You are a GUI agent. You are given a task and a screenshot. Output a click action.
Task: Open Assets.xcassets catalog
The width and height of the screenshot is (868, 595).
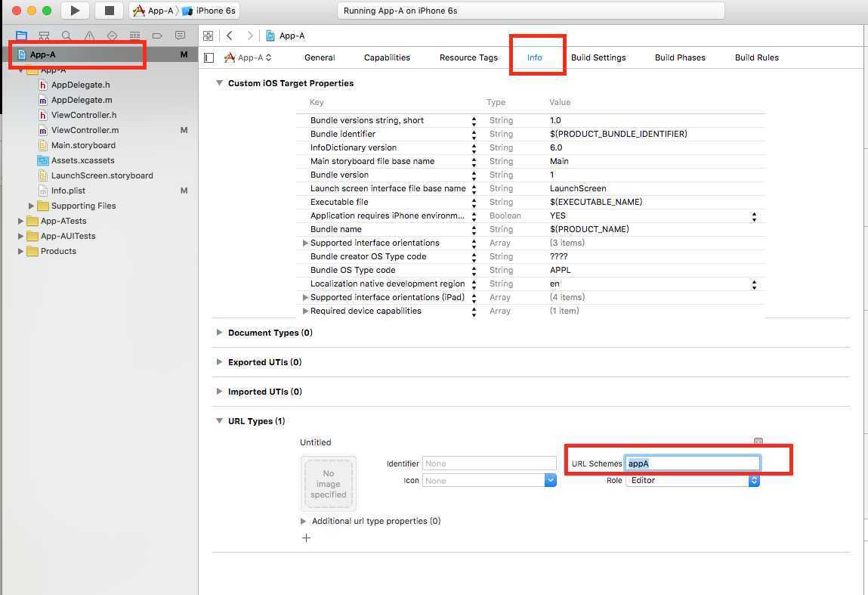[x=82, y=160]
